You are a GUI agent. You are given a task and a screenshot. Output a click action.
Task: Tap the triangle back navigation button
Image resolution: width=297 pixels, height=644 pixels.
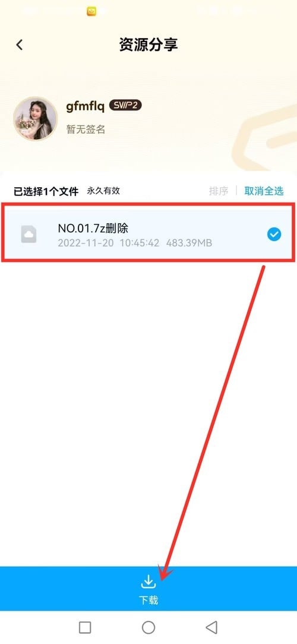coord(211,627)
